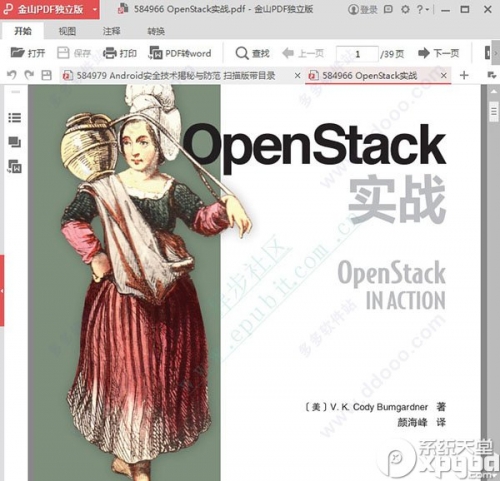Open the settings gear icon

coord(405,9)
